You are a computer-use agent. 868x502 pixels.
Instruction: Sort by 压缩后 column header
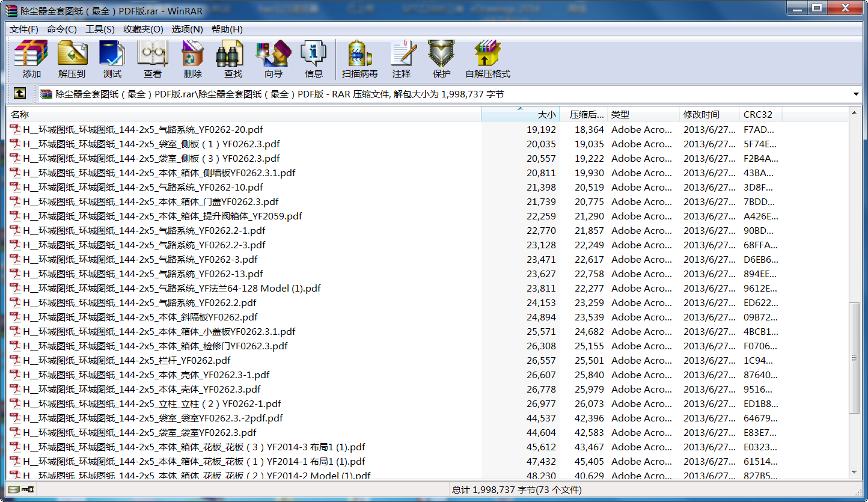pyautogui.click(x=584, y=114)
